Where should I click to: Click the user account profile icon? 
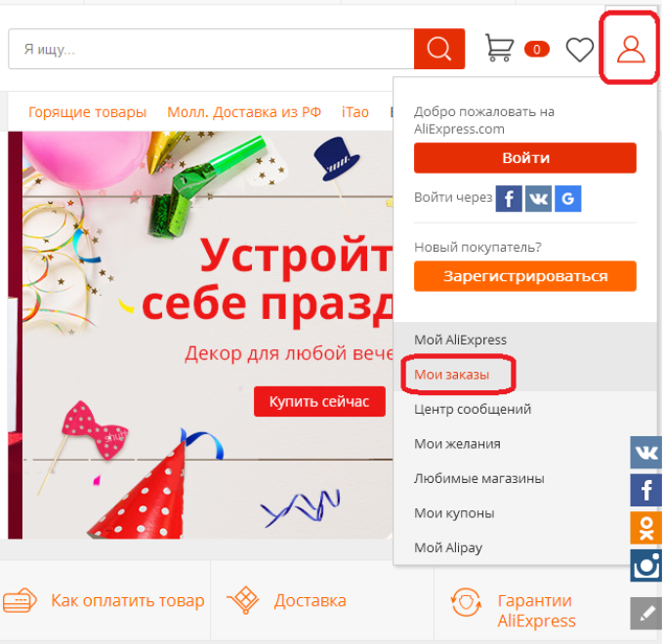click(632, 49)
